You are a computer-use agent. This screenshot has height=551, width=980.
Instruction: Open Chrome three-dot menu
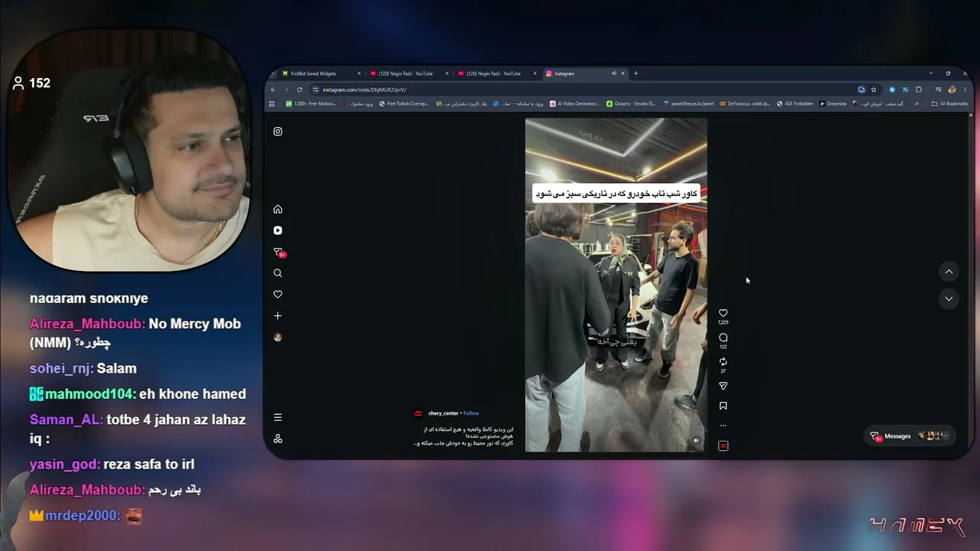(965, 90)
